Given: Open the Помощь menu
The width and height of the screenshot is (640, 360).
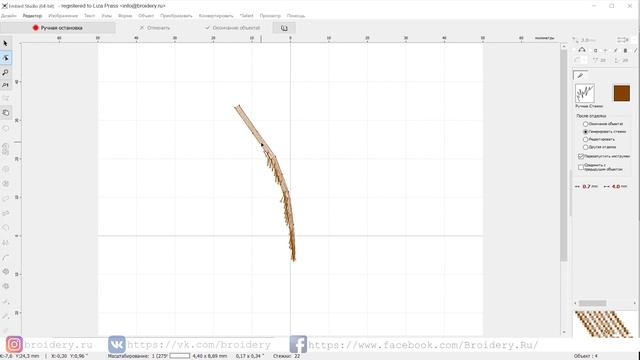Looking at the screenshot, I should pyautogui.click(x=296, y=16).
